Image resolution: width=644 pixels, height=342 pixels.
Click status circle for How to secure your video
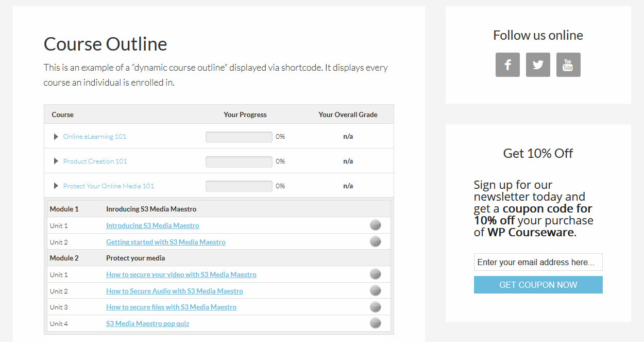(x=376, y=274)
